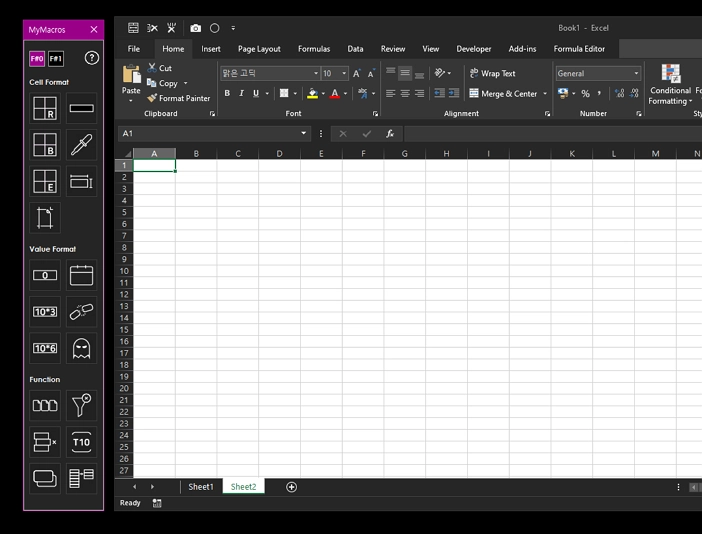Open the Copy dropdown arrow
702x534 pixels.
coord(185,83)
